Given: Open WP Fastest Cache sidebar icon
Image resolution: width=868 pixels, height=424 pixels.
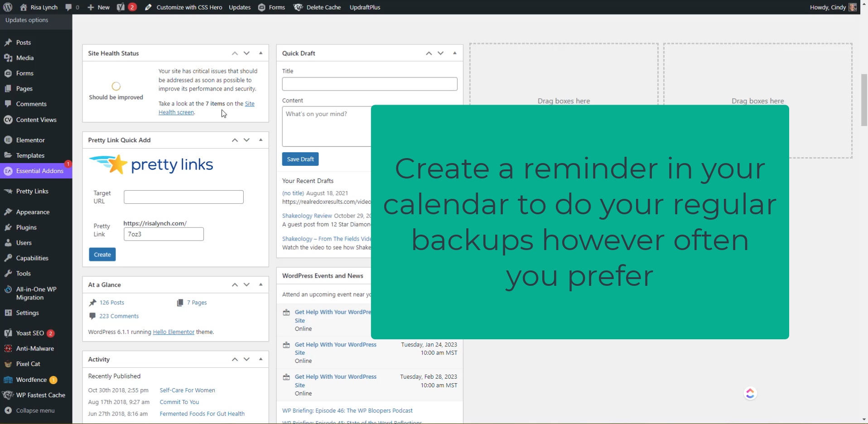Looking at the screenshot, I should pos(8,395).
